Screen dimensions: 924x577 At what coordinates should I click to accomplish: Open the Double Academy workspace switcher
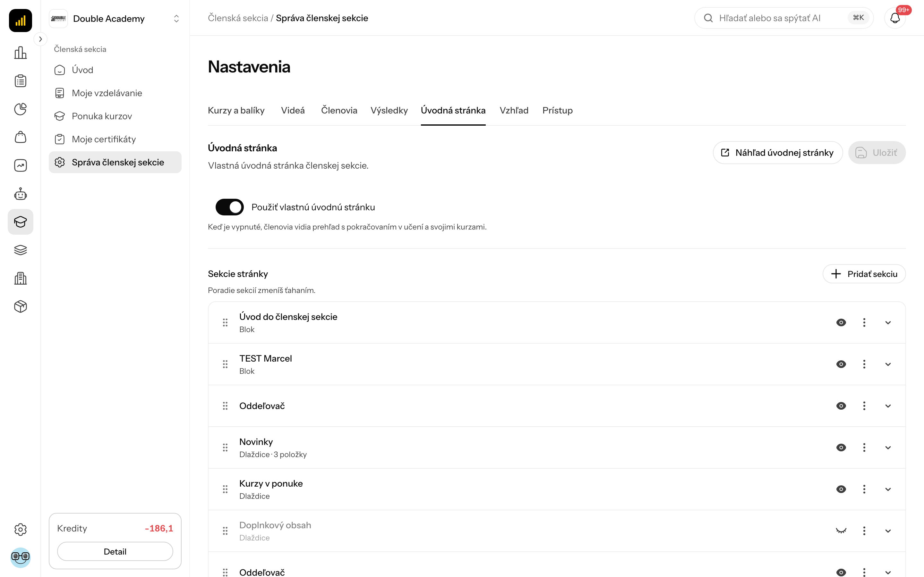coord(115,18)
